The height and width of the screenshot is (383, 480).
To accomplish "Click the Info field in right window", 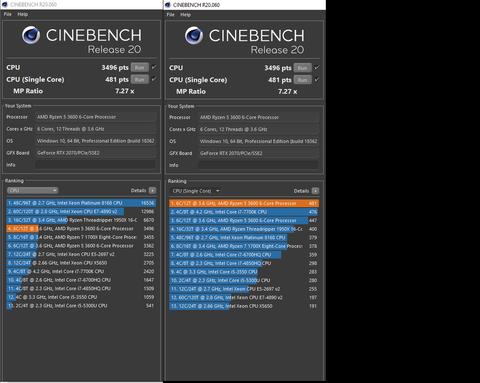I will pos(258,165).
